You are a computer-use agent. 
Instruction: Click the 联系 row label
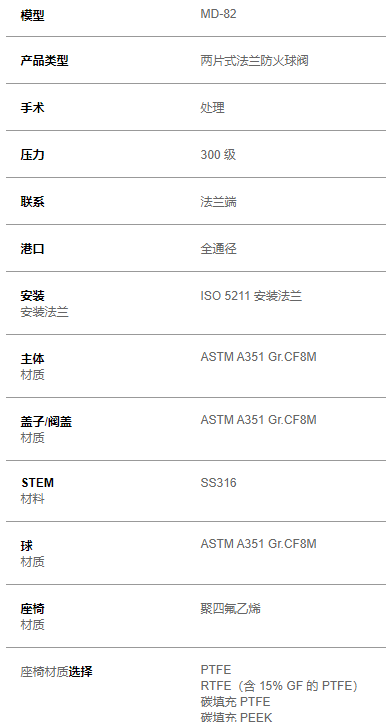pyautogui.click(x=33, y=202)
